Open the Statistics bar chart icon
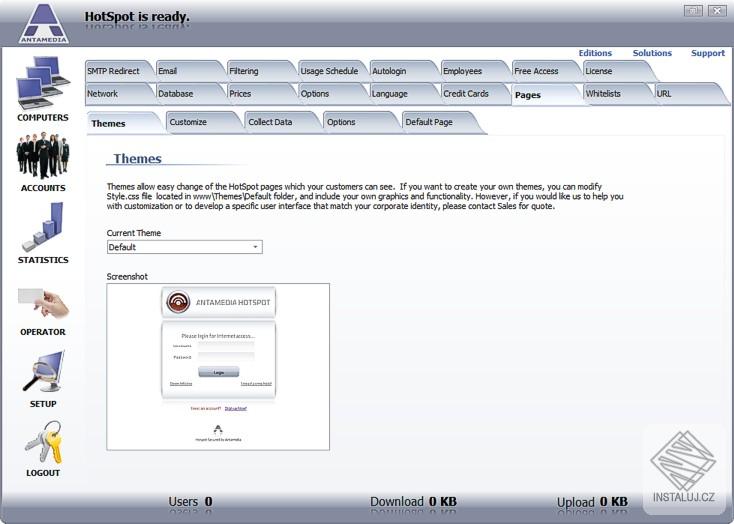734x524 pixels. coord(43,227)
